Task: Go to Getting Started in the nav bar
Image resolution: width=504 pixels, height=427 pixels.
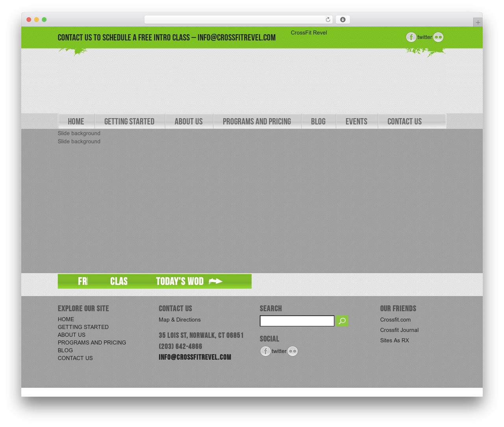Action: [x=129, y=121]
